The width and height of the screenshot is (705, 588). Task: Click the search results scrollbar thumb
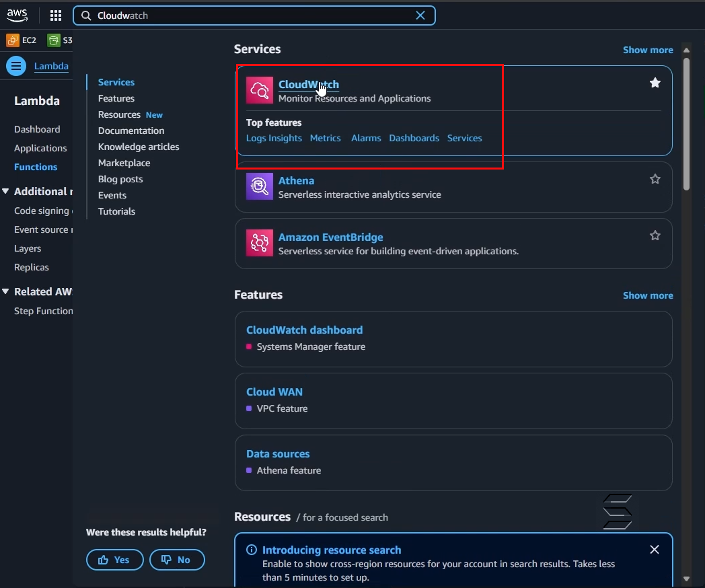point(687,124)
